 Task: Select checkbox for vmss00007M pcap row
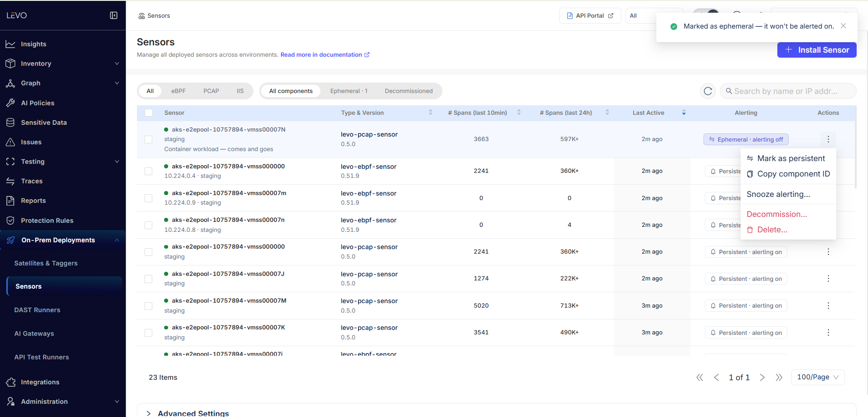pyautogui.click(x=148, y=306)
